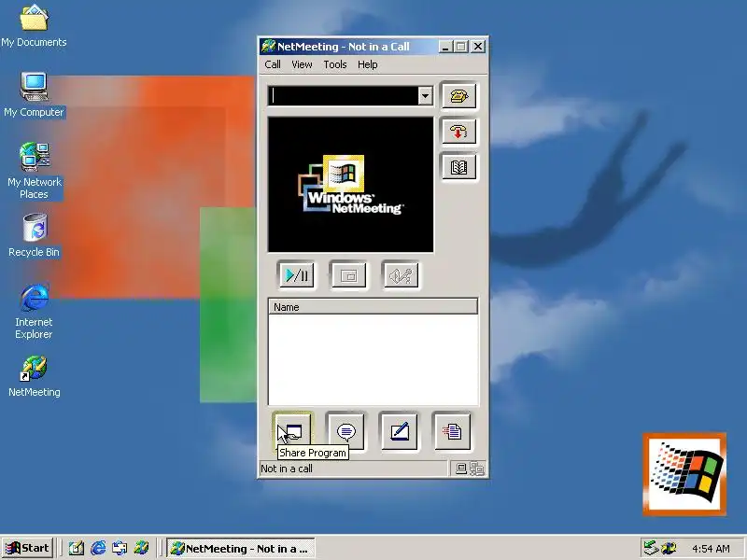Open the Chat speech bubble button
Viewport: 747px width, 560px height.
click(345, 431)
